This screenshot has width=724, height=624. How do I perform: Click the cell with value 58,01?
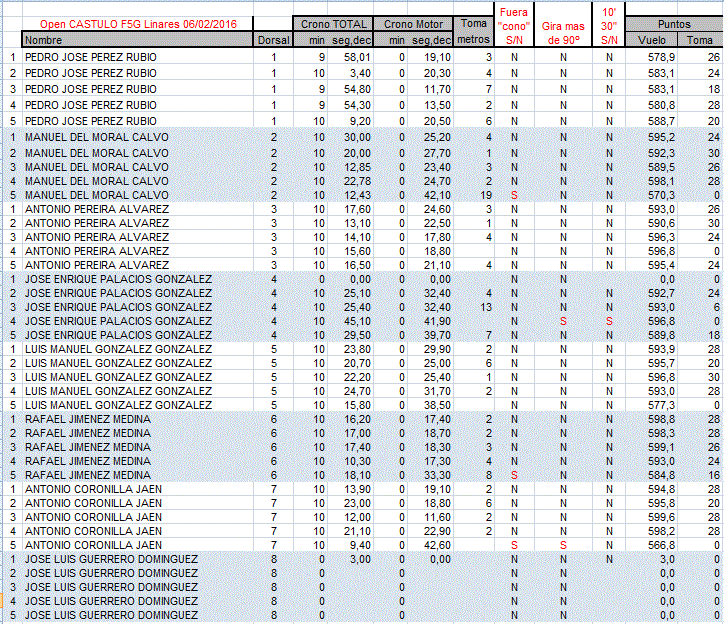354,58
